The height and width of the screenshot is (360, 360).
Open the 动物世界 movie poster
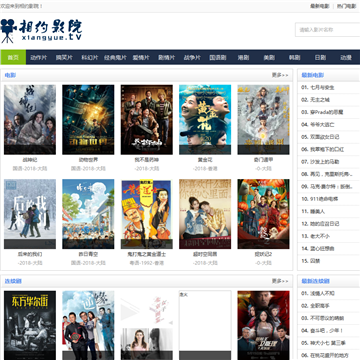tap(88, 120)
